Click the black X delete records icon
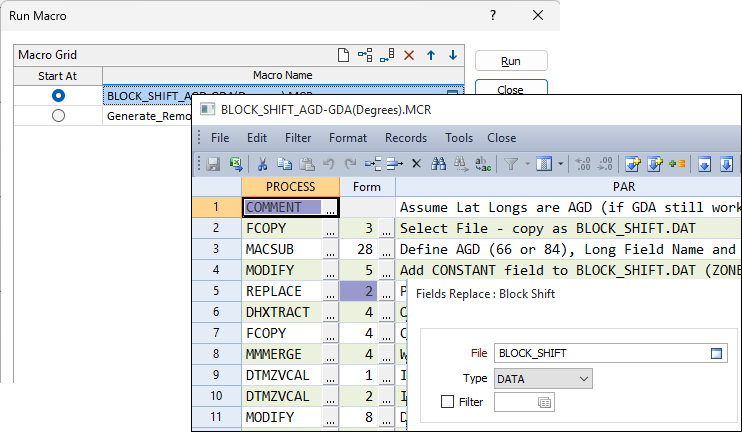742x432 pixels. coord(416,164)
